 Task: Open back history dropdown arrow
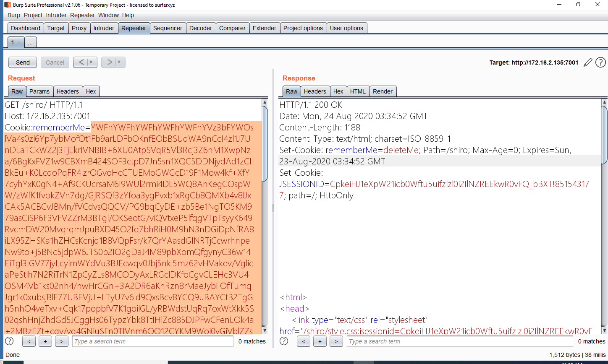[x=92, y=62]
